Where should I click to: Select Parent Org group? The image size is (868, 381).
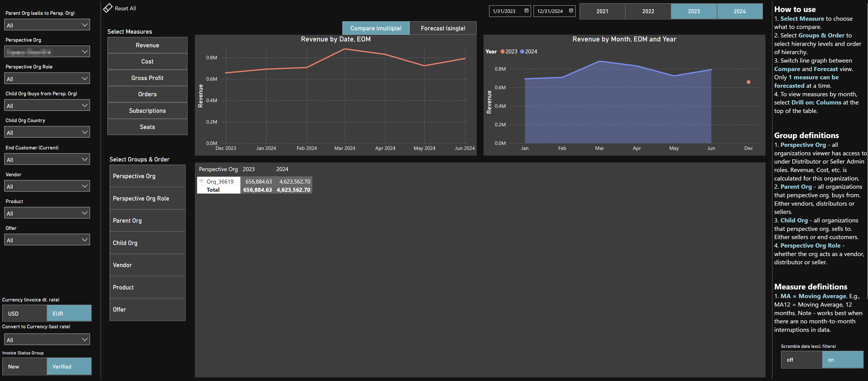147,221
